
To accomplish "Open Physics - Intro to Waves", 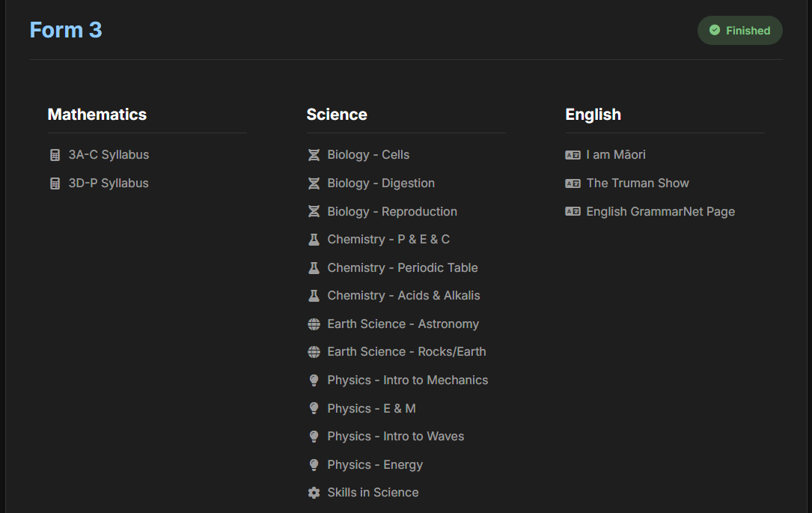I will (395, 437).
